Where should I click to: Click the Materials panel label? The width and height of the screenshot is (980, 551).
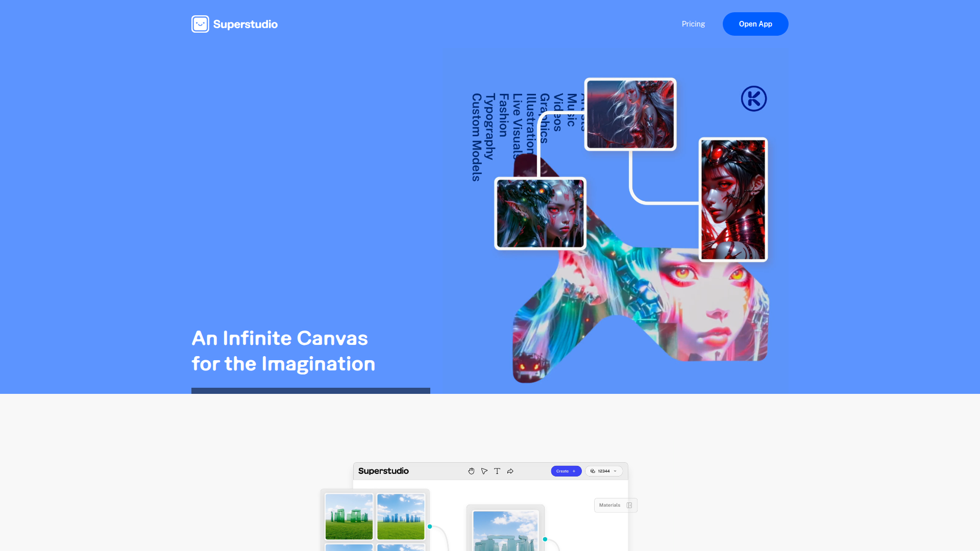[x=609, y=505]
